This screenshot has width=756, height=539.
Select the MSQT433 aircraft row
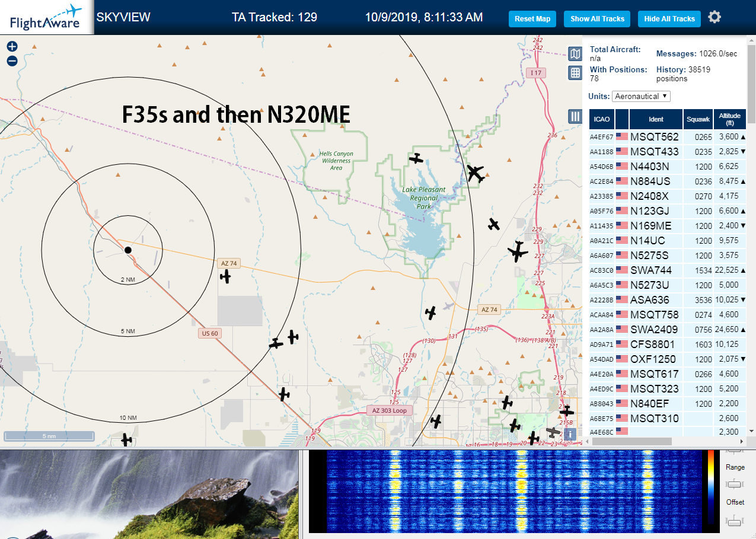[x=668, y=151]
